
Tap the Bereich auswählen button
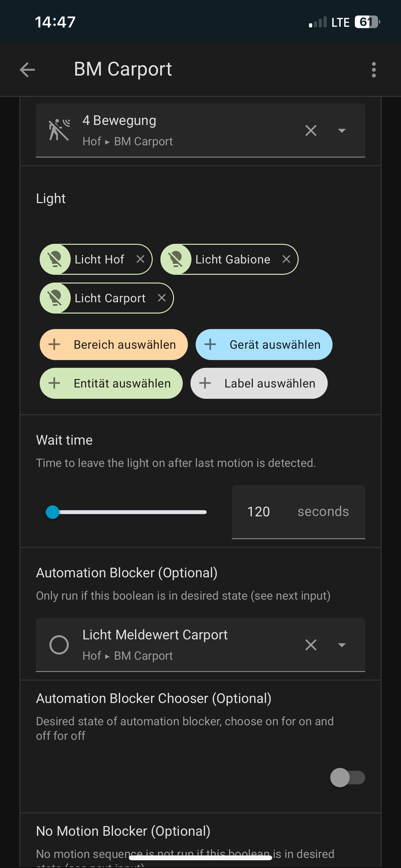pos(114,344)
